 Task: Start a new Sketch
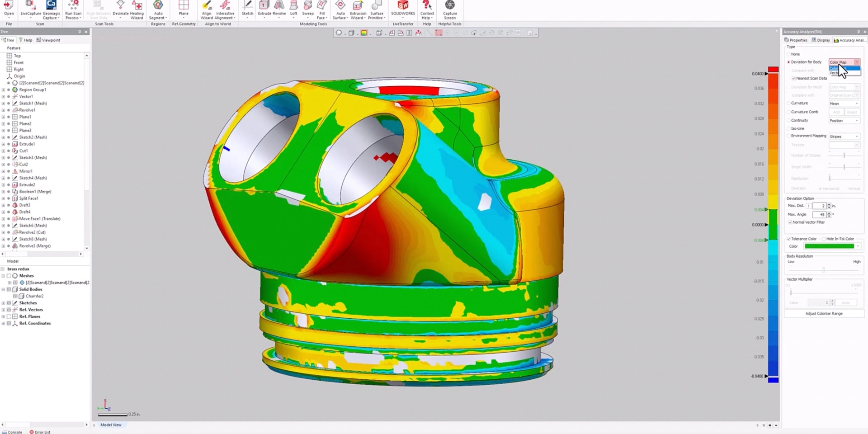(247, 9)
